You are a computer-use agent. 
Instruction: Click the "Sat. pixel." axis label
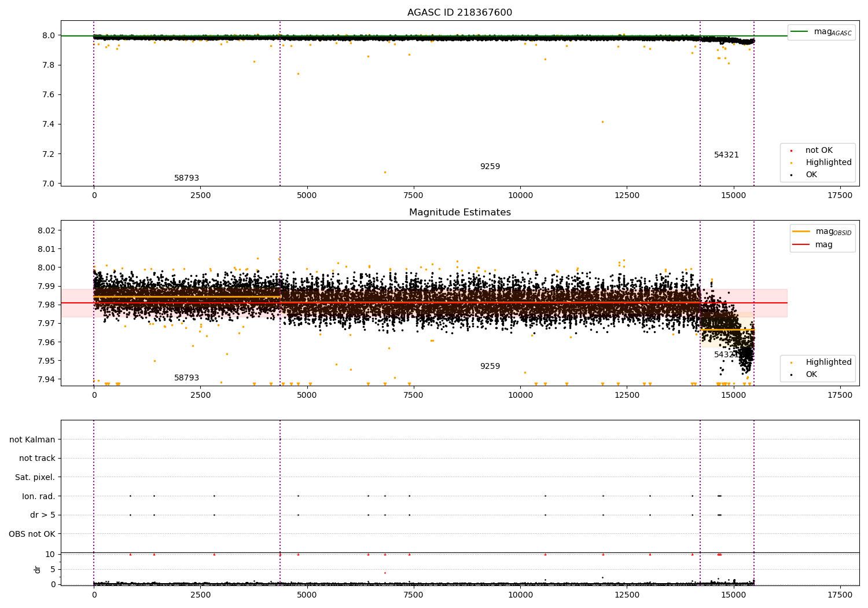click(x=35, y=478)
